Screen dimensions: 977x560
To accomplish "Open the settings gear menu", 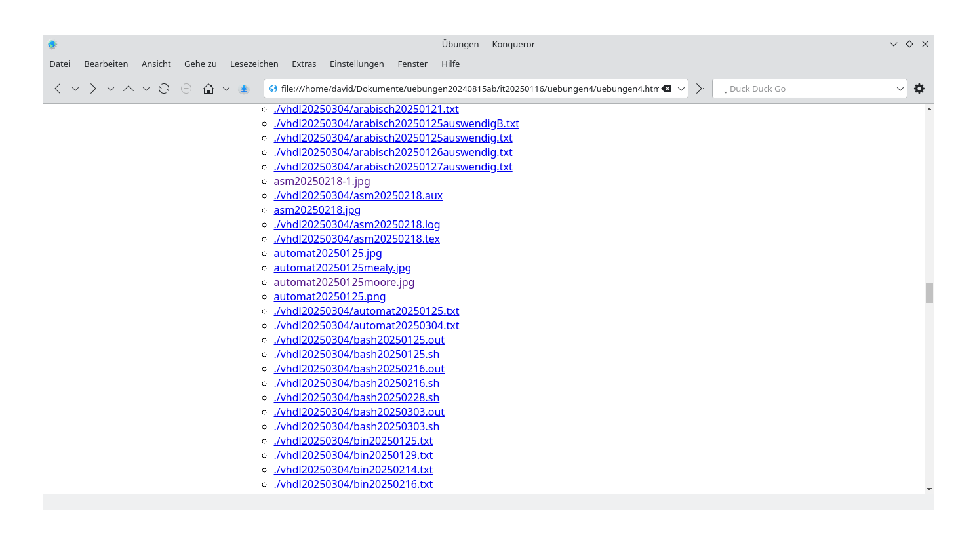I will pyautogui.click(x=919, y=89).
